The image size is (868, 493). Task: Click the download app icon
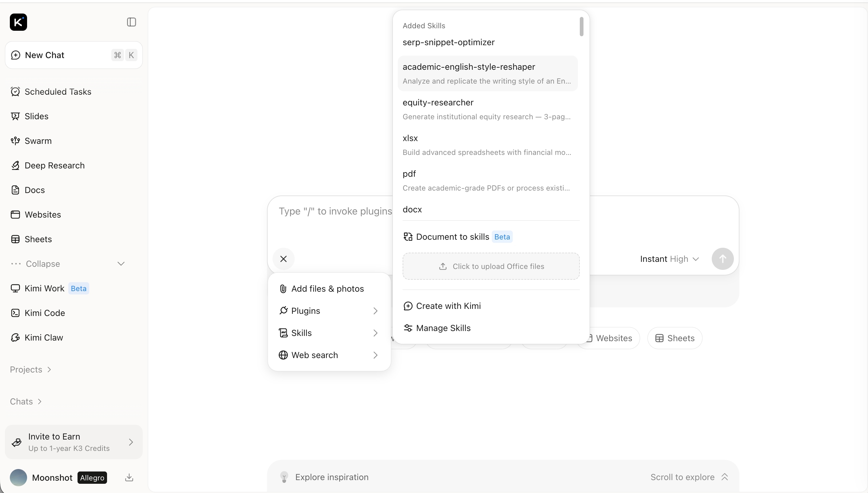point(129,478)
